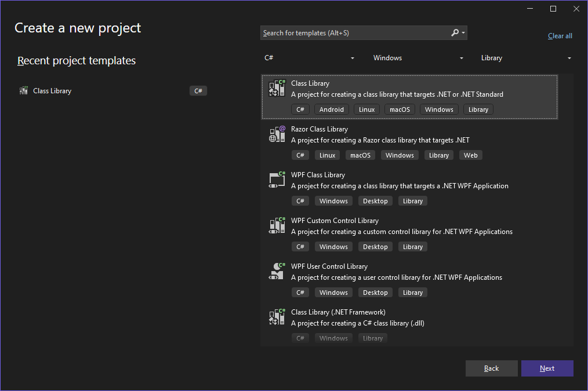588x391 pixels.
Task: Close the Create a new project dialog
Action: pyautogui.click(x=576, y=9)
